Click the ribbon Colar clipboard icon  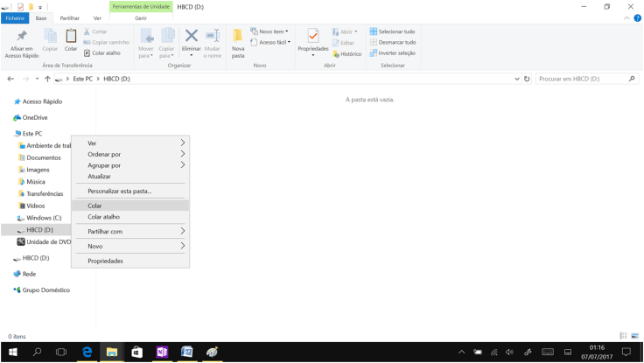[71, 37]
